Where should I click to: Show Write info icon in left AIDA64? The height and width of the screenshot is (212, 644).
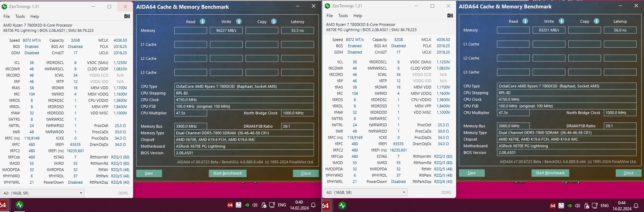click(x=239, y=21)
